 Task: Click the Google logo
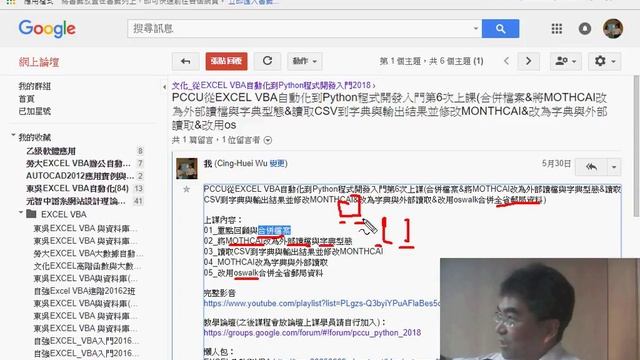pos(47,29)
